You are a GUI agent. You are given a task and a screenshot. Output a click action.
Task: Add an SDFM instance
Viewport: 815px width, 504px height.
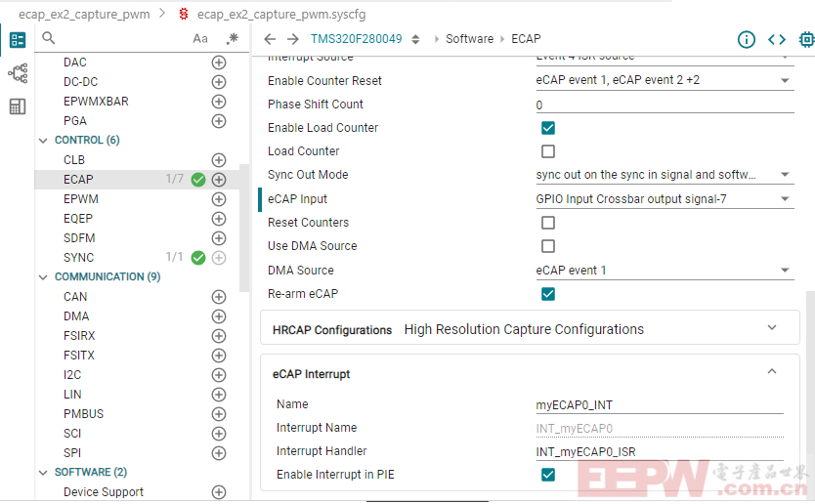click(219, 238)
